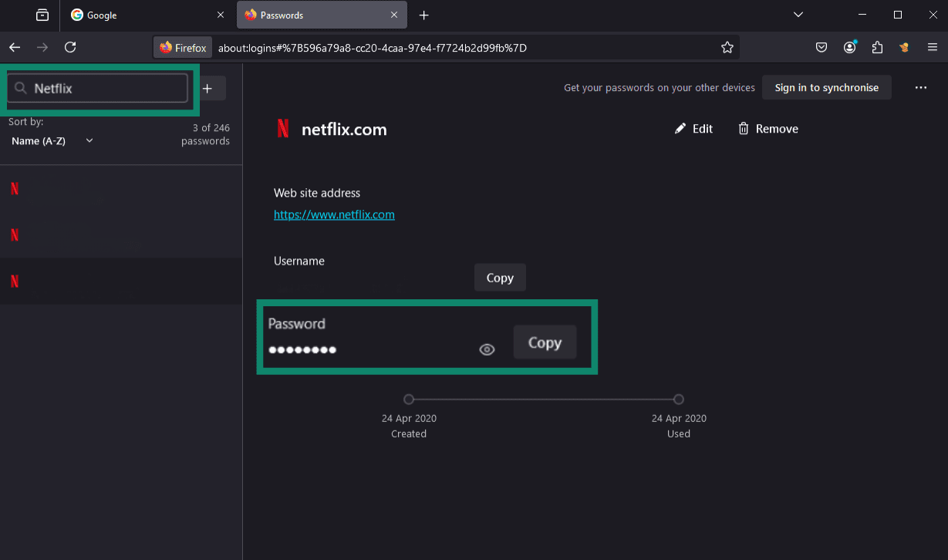Select the first Netflix login entry
Image resolution: width=948 pixels, height=560 pixels.
[121, 187]
